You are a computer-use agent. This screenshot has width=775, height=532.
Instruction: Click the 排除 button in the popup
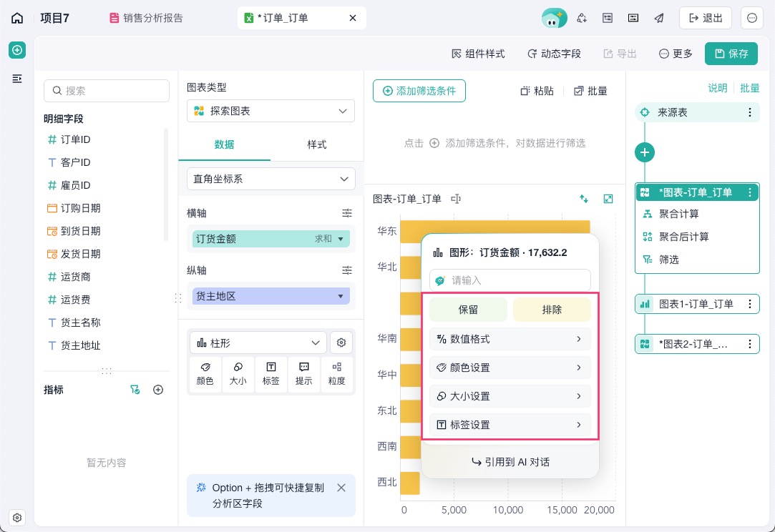coord(552,310)
